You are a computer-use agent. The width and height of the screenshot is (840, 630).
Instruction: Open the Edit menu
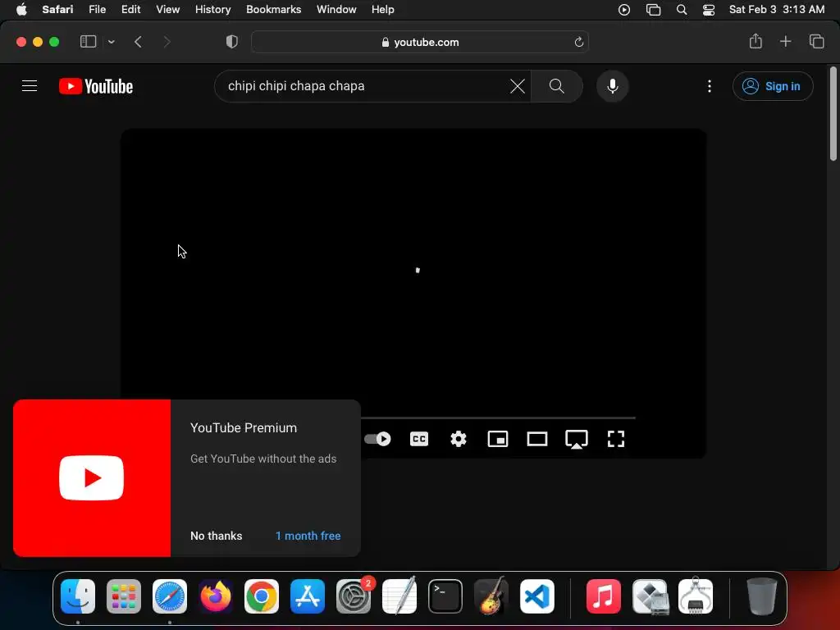tap(130, 9)
